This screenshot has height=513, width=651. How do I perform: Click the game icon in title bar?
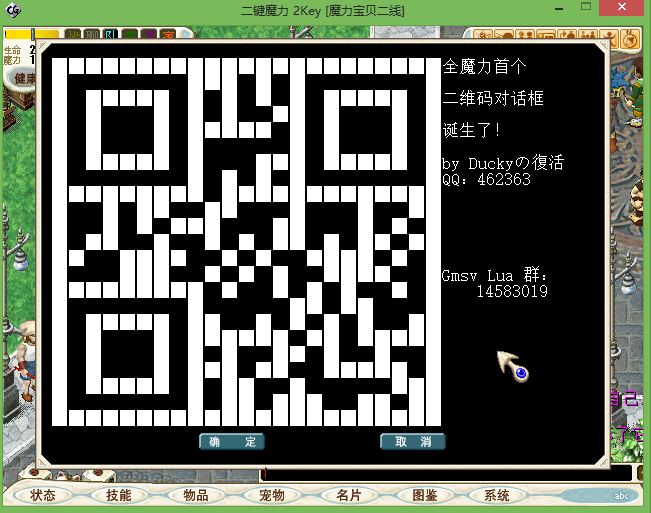(12, 11)
